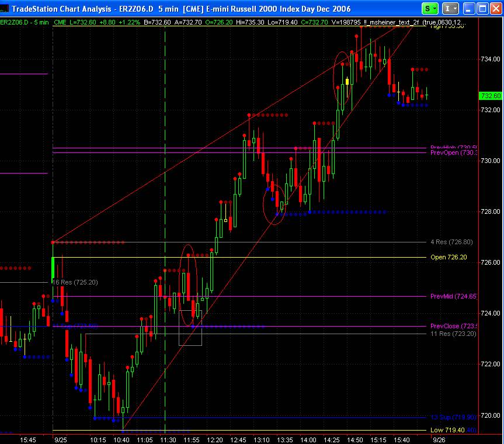This screenshot has width=504, height=444.
Task: Select the 'ER2Z06.D - 5 min' status label
Action: point(25,22)
